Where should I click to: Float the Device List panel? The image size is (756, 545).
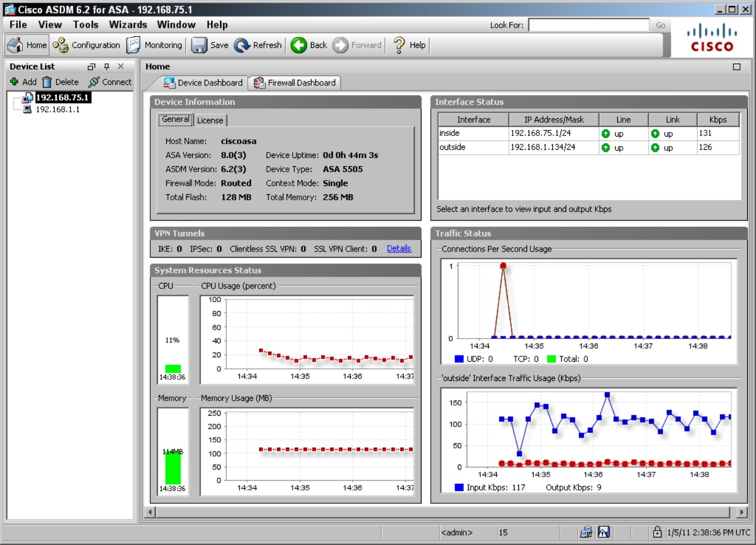click(91, 67)
